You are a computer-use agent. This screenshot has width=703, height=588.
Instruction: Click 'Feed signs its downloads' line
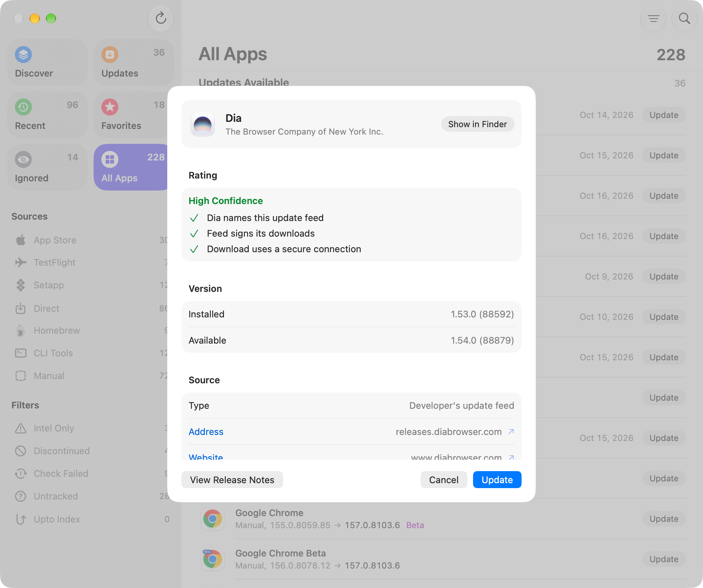tap(261, 233)
